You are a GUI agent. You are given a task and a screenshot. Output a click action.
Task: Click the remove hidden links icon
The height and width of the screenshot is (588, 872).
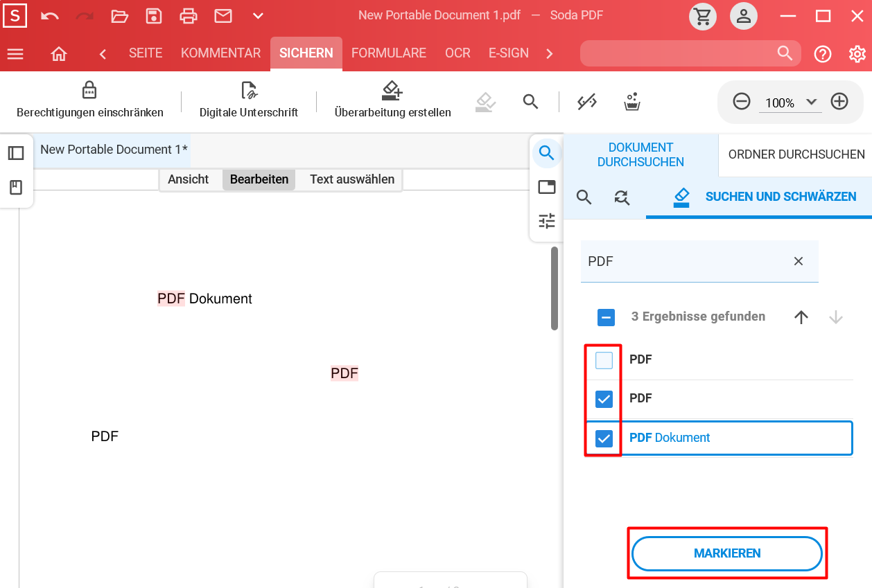587,102
